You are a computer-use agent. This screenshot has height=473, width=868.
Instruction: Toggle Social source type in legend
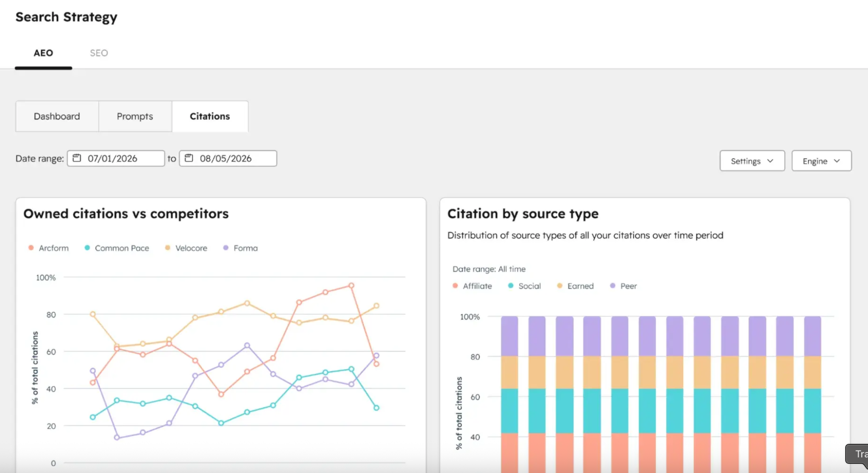point(524,286)
